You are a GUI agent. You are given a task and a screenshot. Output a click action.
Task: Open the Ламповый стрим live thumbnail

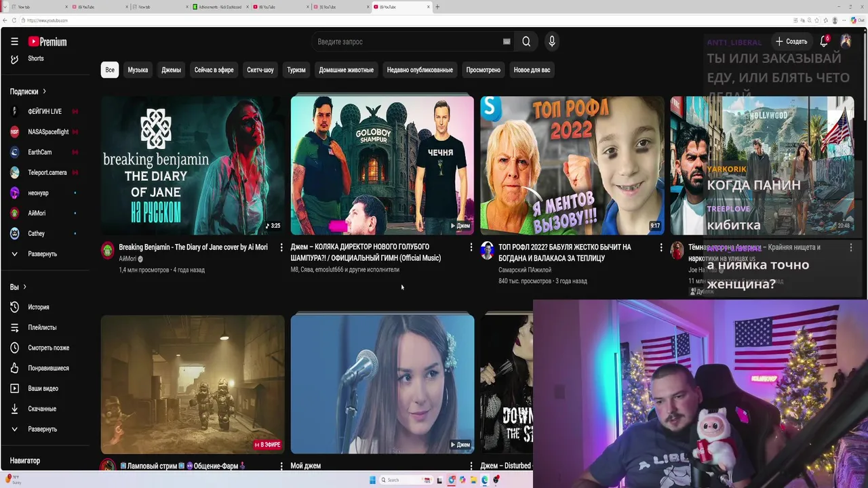point(193,384)
